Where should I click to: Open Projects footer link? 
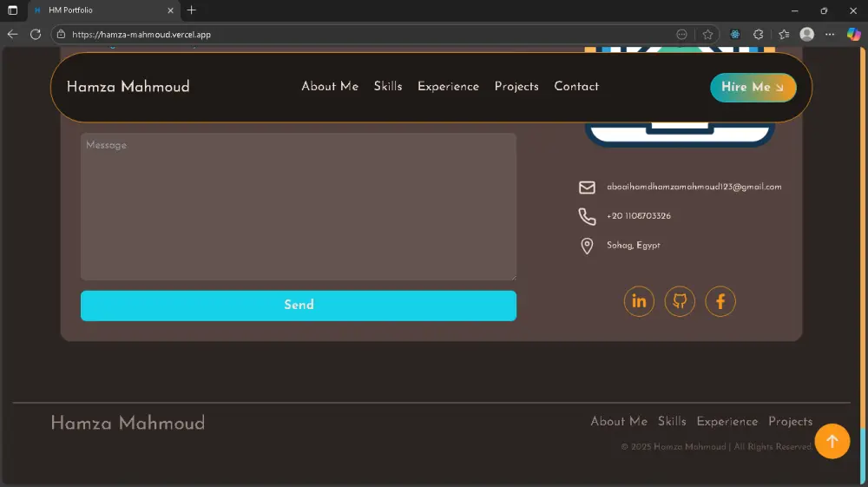click(791, 422)
